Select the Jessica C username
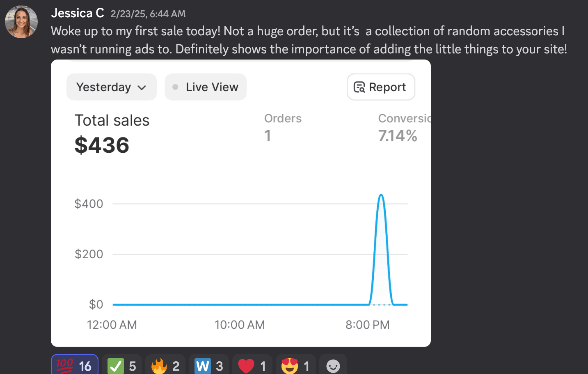 pyautogui.click(x=78, y=13)
